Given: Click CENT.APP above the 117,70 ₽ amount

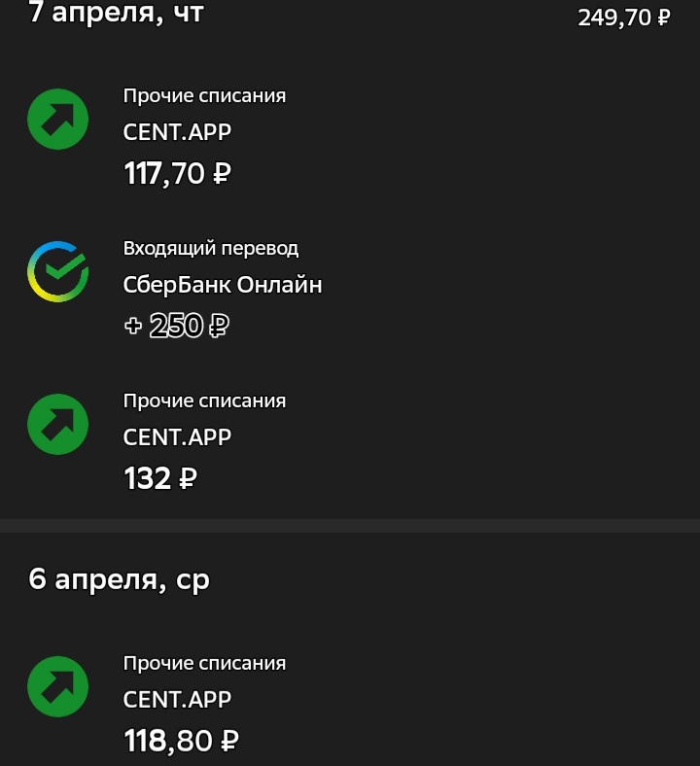Looking at the screenshot, I should click(x=177, y=132).
